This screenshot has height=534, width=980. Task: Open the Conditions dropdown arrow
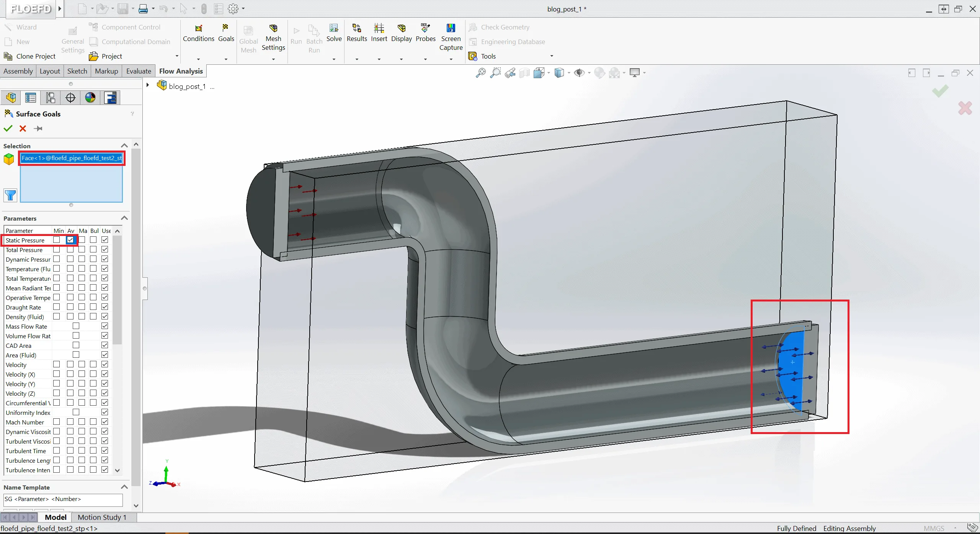click(198, 59)
